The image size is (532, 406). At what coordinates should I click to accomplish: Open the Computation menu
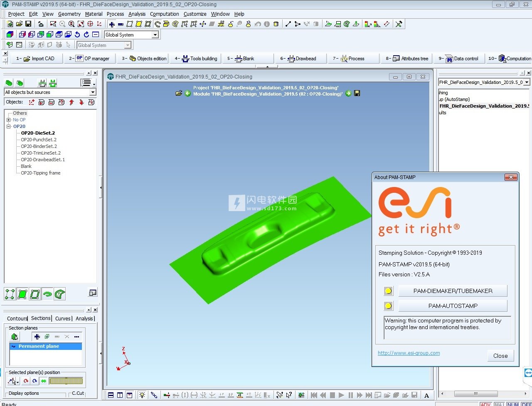(164, 14)
